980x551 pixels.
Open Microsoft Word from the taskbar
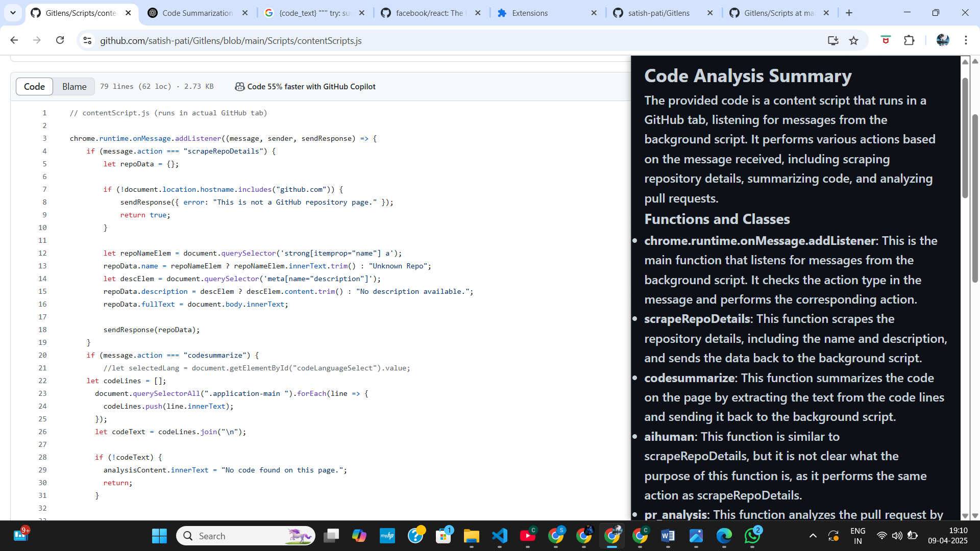click(668, 536)
